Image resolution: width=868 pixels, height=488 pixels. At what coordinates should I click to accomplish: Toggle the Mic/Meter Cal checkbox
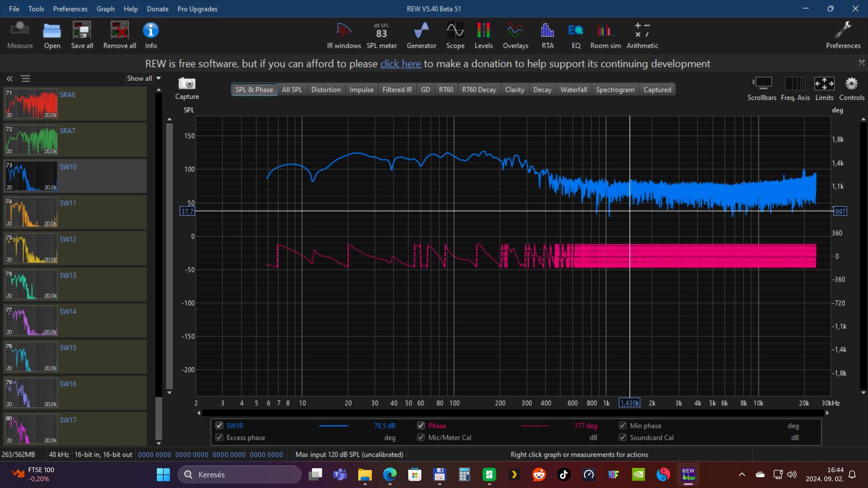tap(421, 437)
